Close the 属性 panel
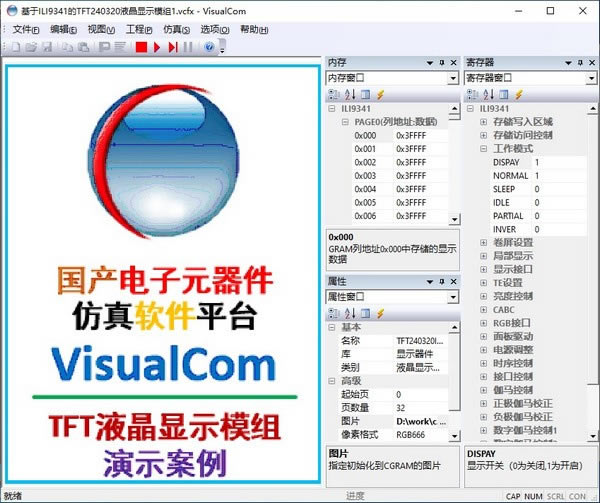The image size is (600, 503). [x=453, y=282]
